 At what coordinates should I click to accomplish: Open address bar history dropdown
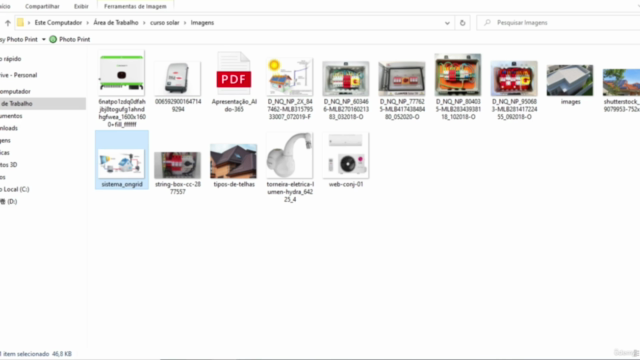pos(447,23)
